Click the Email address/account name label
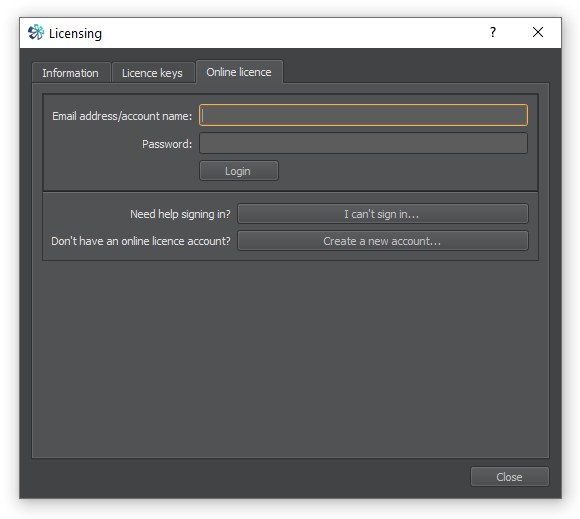This screenshot has width=580, height=519. tap(122, 116)
